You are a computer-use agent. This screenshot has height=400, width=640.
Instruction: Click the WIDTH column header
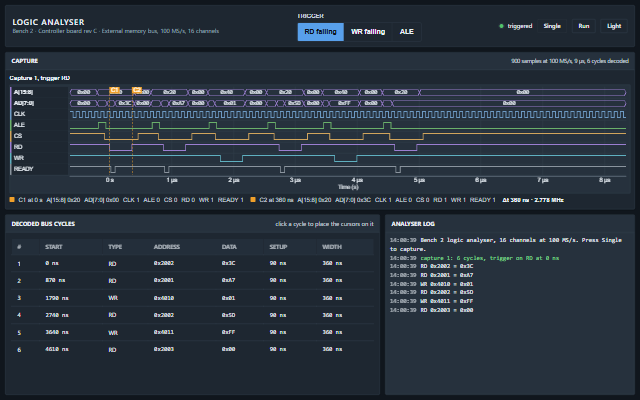(x=332, y=247)
